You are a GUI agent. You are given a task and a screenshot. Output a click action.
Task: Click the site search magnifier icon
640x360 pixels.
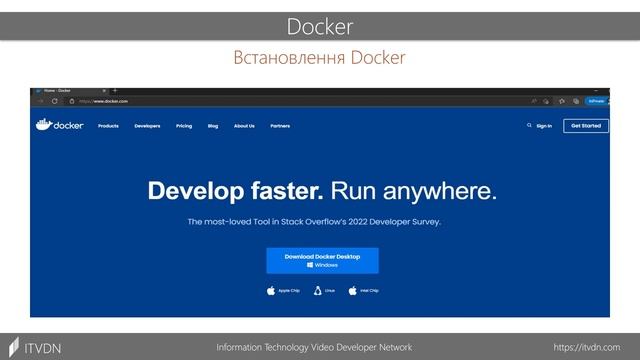click(x=529, y=125)
